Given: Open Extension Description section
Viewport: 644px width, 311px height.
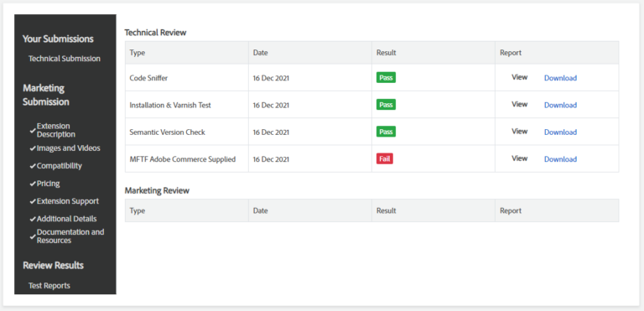Looking at the screenshot, I should pos(56,130).
